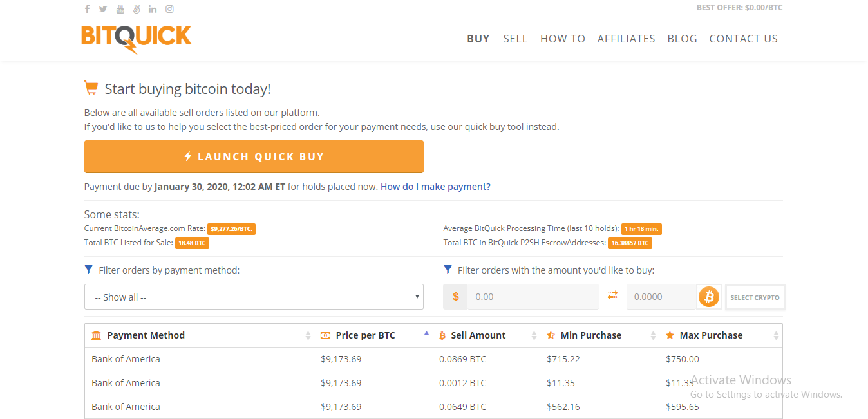
Task: Click the orange Bitcoin coin icon
Action: coord(709,297)
